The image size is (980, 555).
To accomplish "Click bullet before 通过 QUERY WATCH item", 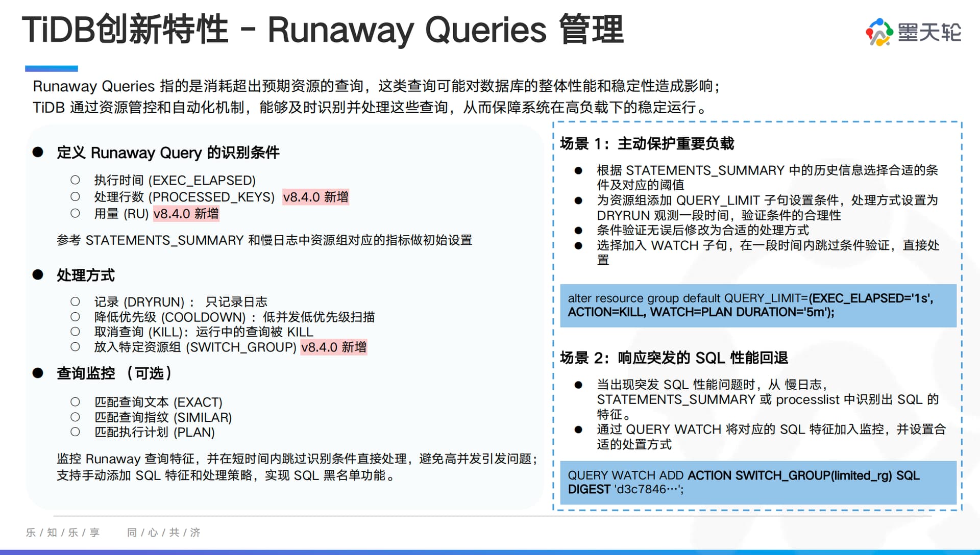I will pos(578,430).
